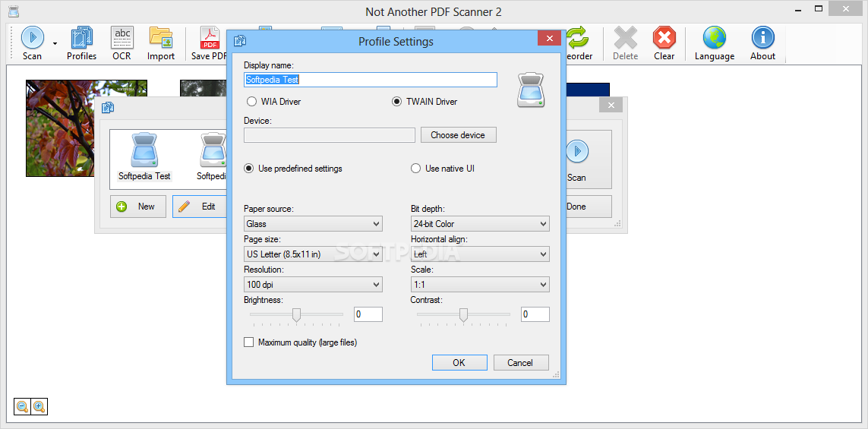The image size is (868, 429).
Task: Click the Contrast value box
Action: coord(535,314)
